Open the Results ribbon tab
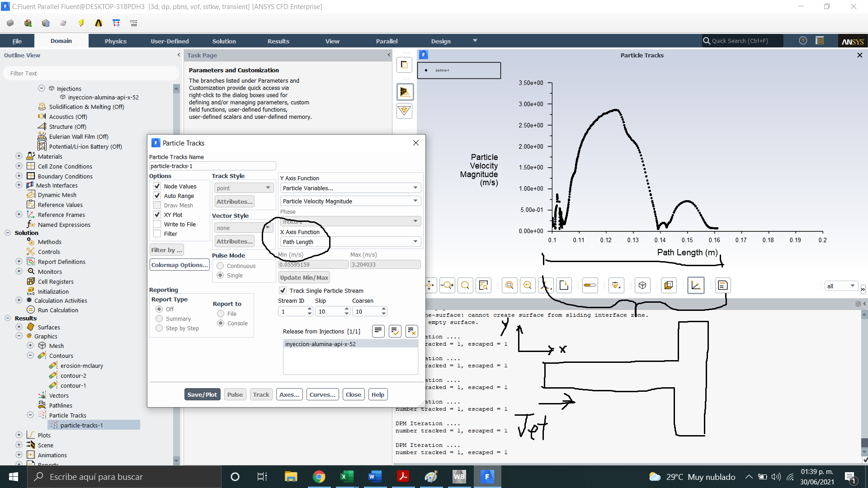This screenshot has height=488, width=868. click(278, 41)
